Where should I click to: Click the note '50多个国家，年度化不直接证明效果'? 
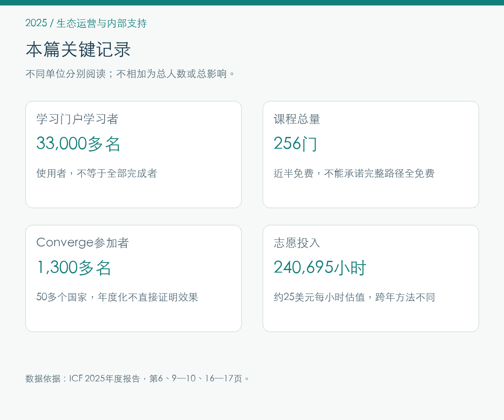point(117,297)
